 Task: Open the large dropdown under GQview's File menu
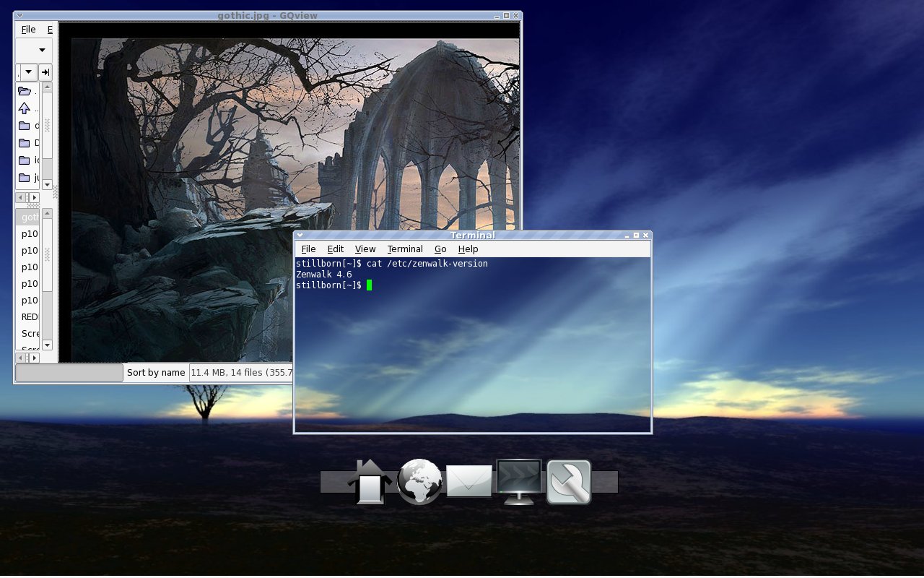pyautogui.click(x=34, y=50)
